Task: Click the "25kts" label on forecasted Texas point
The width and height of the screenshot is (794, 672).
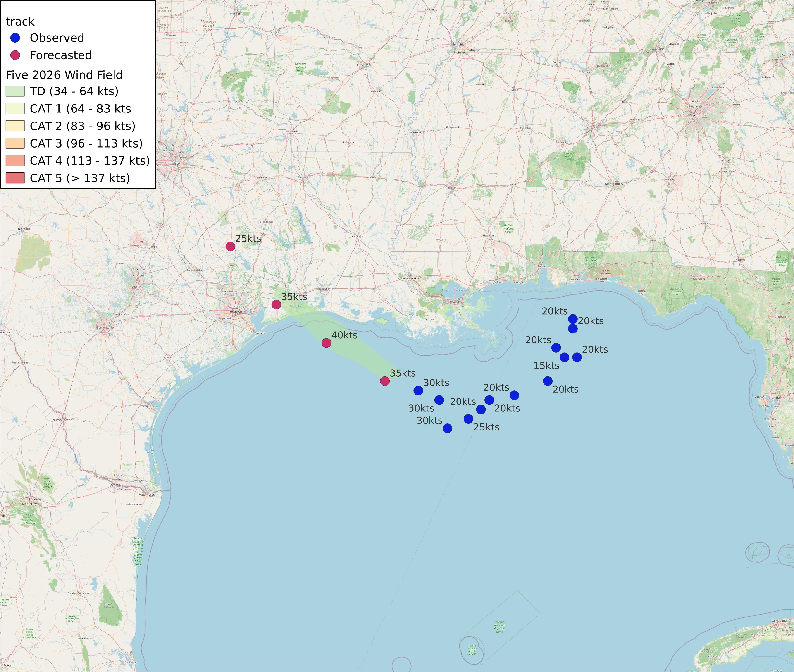Action: [248, 239]
